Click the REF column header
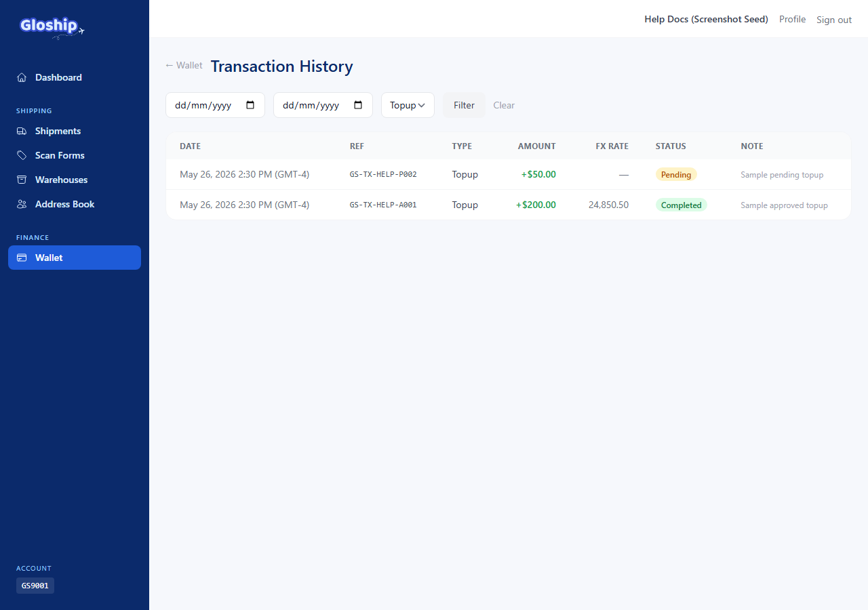The image size is (868, 610). pyautogui.click(x=357, y=146)
